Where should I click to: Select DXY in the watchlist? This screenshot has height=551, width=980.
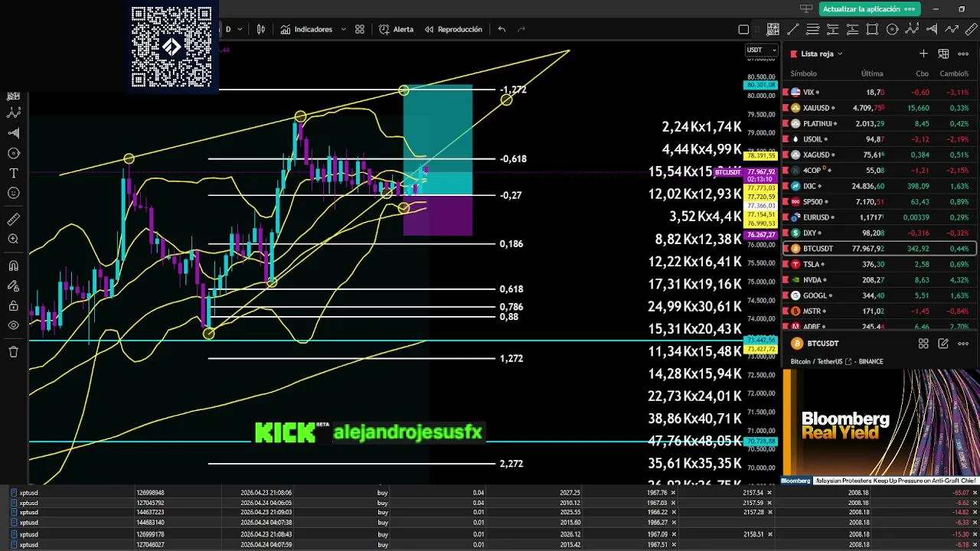pos(880,233)
